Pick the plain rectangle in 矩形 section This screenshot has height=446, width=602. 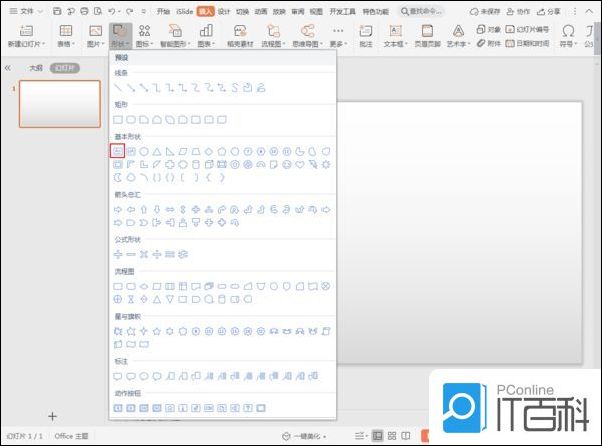(x=118, y=120)
